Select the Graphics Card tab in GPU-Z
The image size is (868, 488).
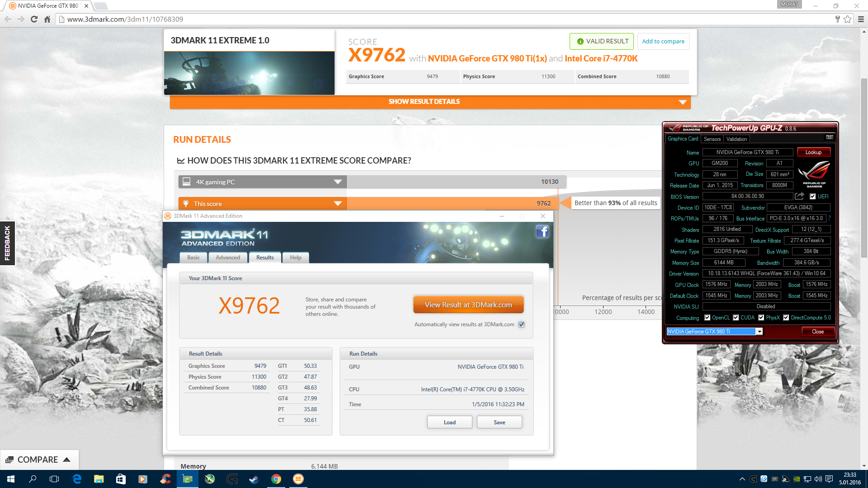(683, 139)
